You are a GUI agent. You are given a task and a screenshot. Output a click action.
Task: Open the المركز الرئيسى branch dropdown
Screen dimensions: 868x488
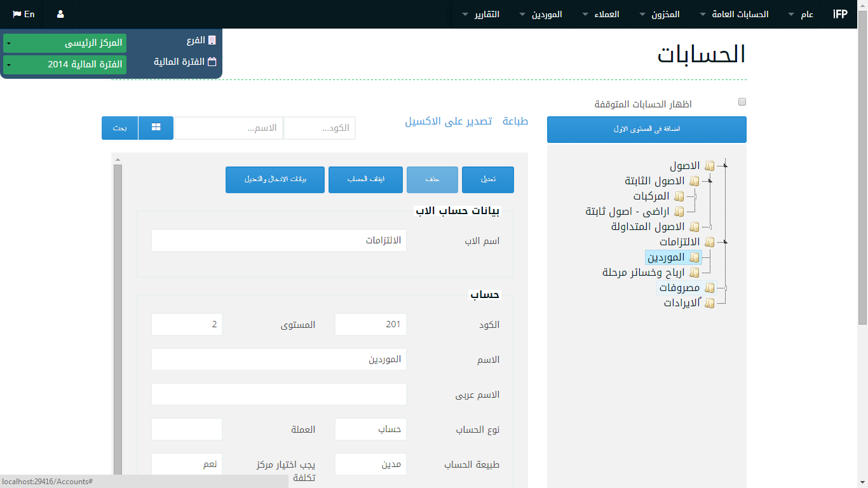[65, 43]
